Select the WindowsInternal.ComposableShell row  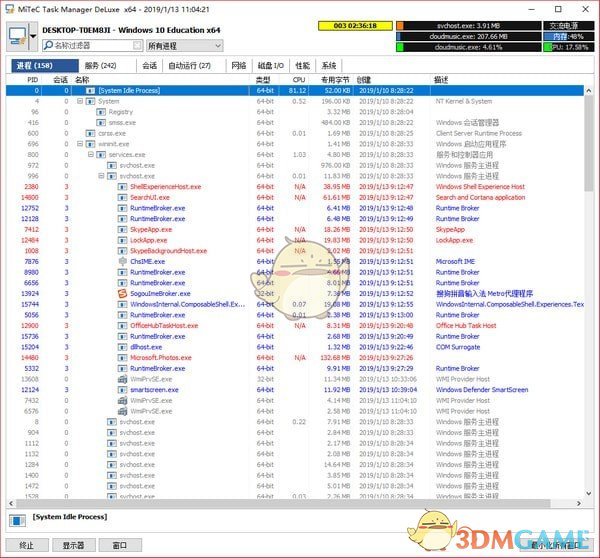(x=295, y=304)
